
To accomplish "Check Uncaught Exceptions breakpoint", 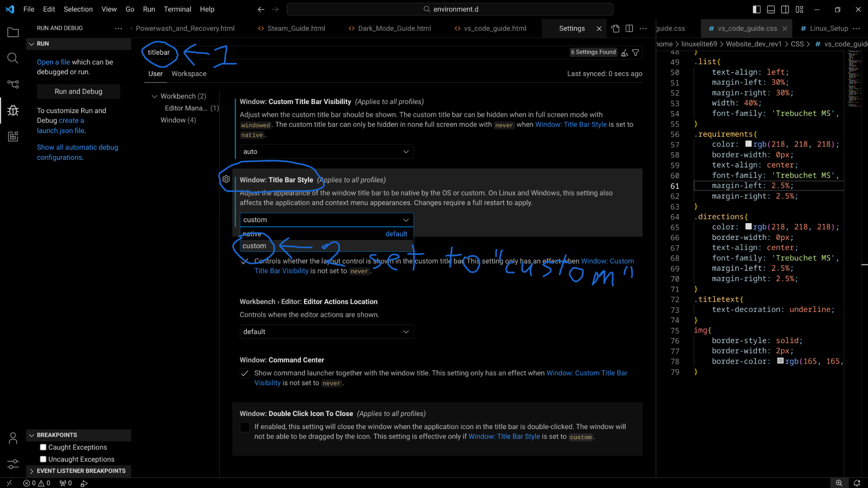I will (43, 459).
